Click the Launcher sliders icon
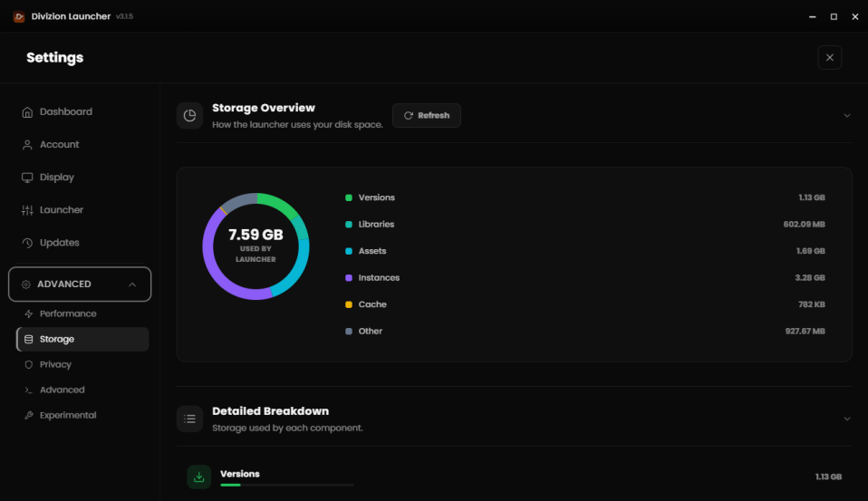Viewport: 868px width, 501px height. [27, 210]
